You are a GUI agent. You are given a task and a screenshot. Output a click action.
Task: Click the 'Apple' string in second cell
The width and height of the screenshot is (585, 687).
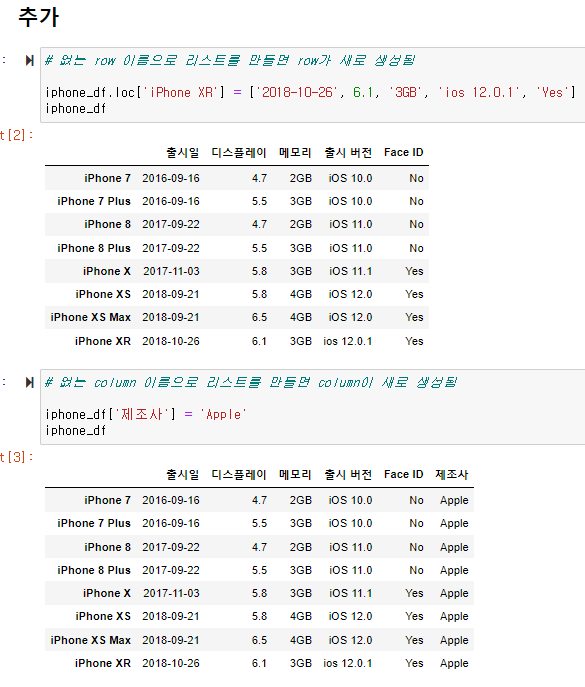tap(223, 414)
